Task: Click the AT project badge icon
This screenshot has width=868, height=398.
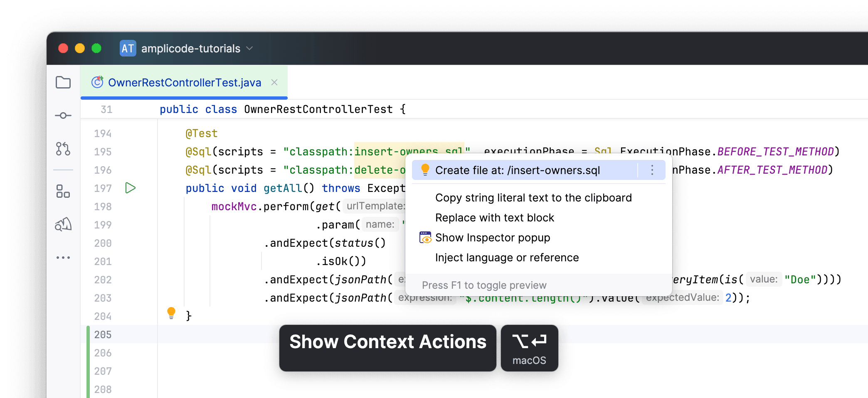Action: (128, 49)
